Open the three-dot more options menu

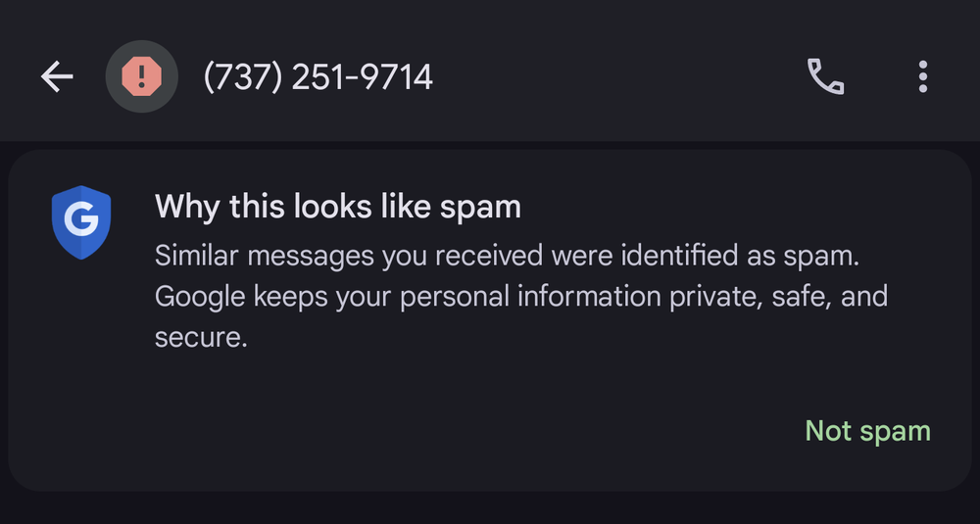click(922, 76)
